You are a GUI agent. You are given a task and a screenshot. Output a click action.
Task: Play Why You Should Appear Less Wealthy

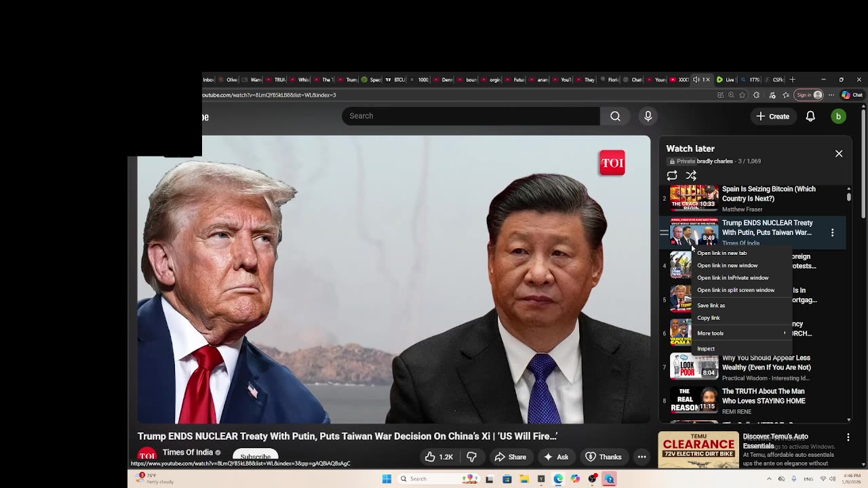click(766, 363)
